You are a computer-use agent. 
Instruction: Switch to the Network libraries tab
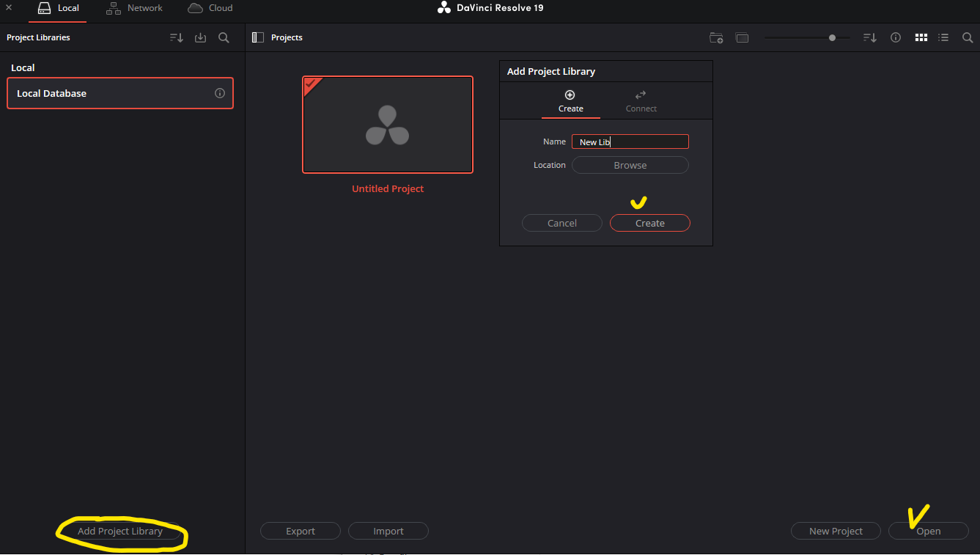135,8
